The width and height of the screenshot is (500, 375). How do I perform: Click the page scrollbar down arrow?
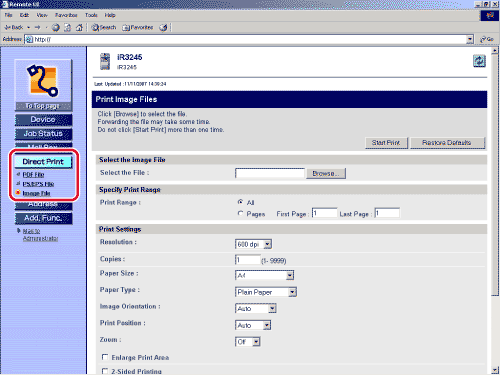[495, 370]
